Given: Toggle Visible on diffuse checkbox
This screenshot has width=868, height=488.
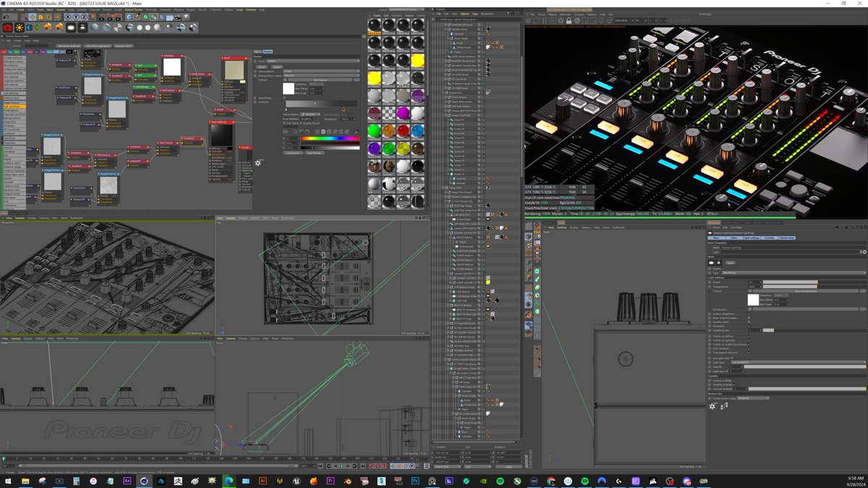Looking at the screenshot, I should point(749,336).
